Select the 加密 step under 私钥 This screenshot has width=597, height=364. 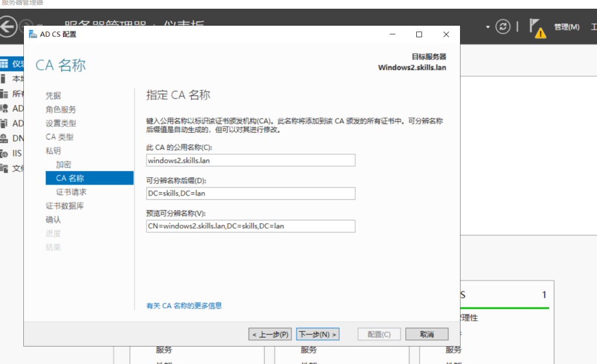64,165
